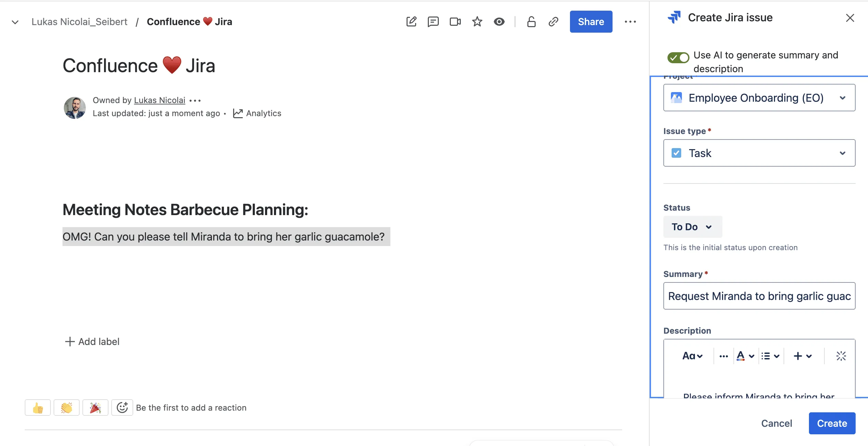Click the Employee Onboarding project avatar icon
This screenshot has width=868, height=446.
(676, 98)
